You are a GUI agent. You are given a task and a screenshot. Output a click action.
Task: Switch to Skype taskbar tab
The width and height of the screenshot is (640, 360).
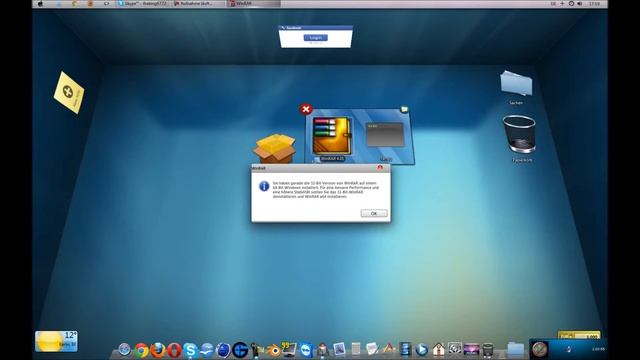click(142, 4)
